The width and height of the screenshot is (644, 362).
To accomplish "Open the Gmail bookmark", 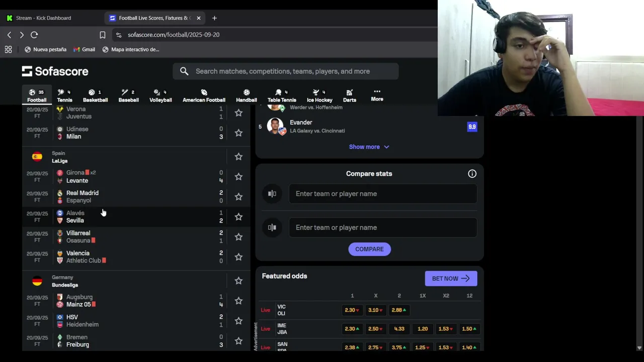I will coord(84,49).
